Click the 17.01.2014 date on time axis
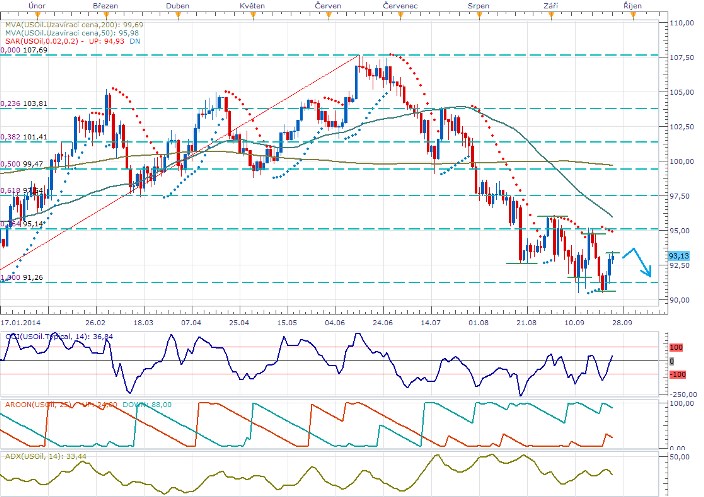The width and height of the screenshot is (704, 497). pos(21,324)
